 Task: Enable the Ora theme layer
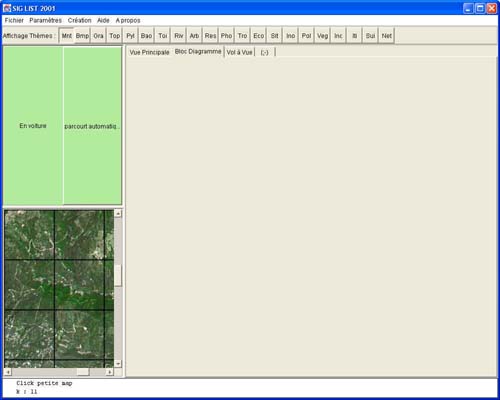coord(98,36)
